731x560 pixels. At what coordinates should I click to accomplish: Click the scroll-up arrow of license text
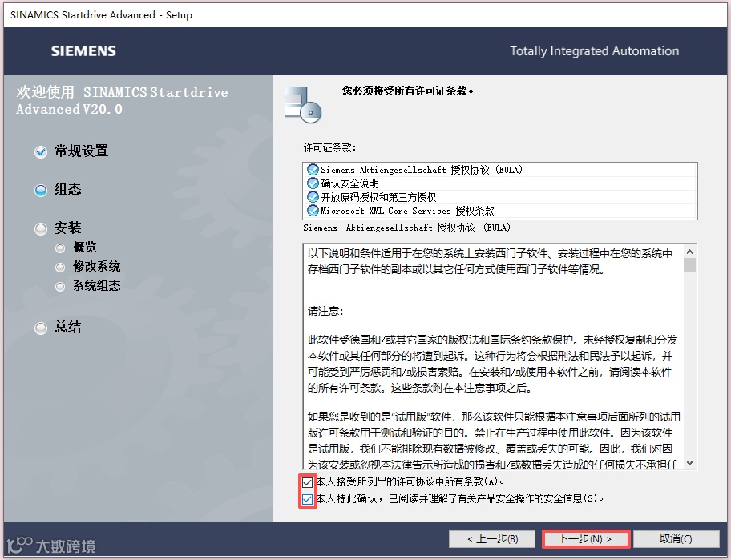tap(690, 252)
